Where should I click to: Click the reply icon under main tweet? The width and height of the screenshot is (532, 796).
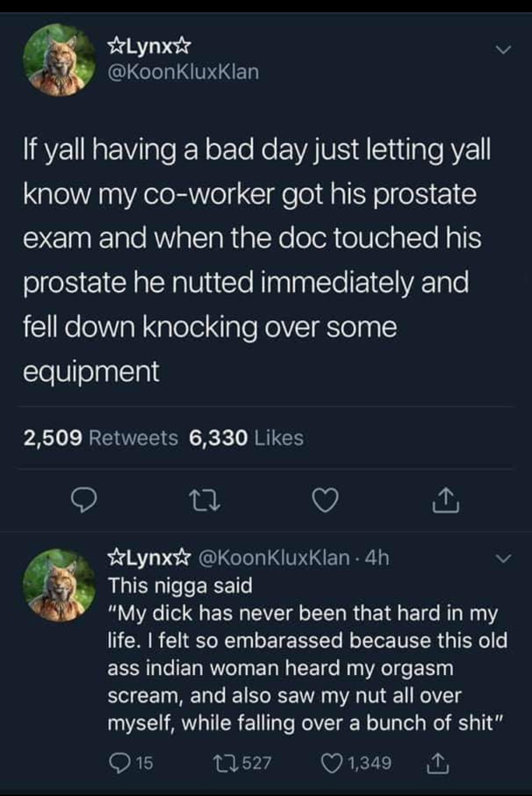pos(83,500)
